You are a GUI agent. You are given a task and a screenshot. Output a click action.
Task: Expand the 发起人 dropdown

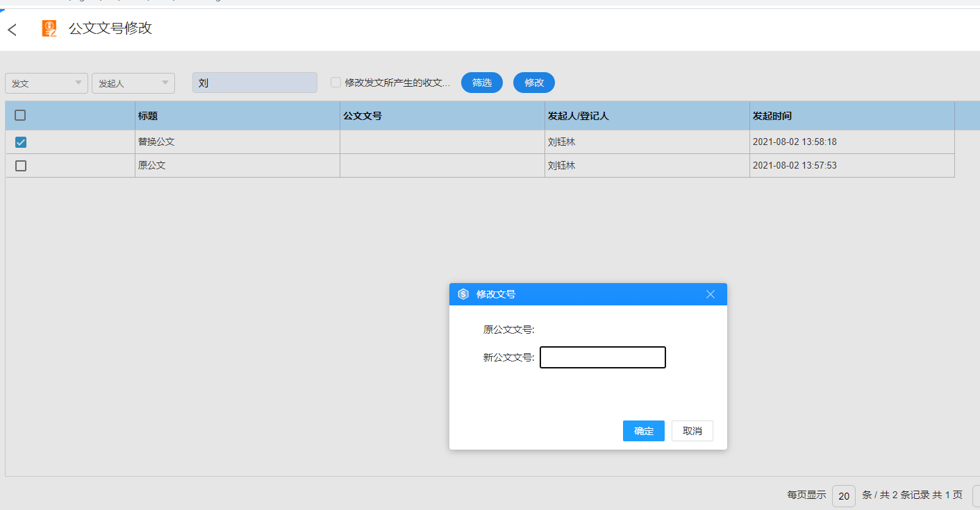(x=133, y=83)
